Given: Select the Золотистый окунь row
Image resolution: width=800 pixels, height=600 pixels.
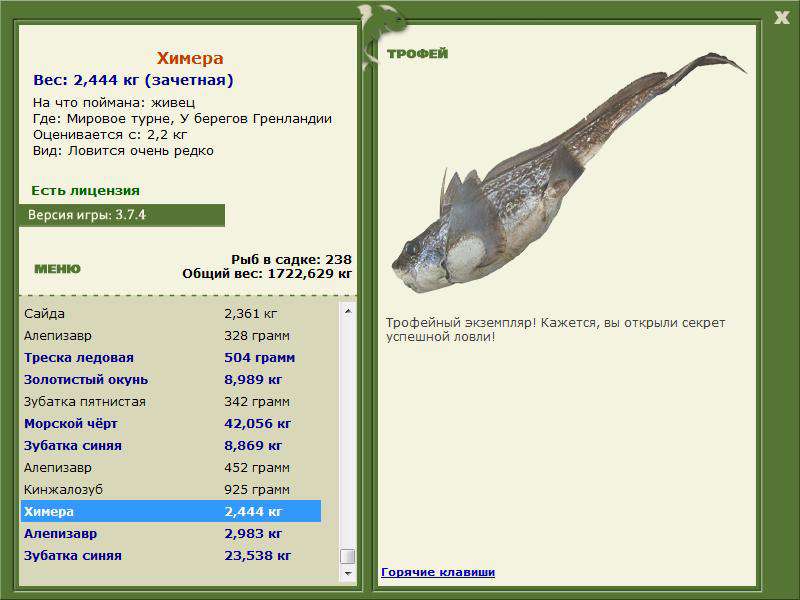Looking at the screenshot, I should pyautogui.click(x=171, y=380).
